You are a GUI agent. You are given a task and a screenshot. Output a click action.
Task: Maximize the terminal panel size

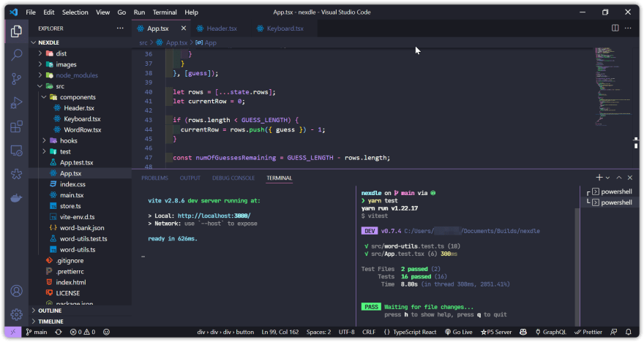tap(618, 178)
